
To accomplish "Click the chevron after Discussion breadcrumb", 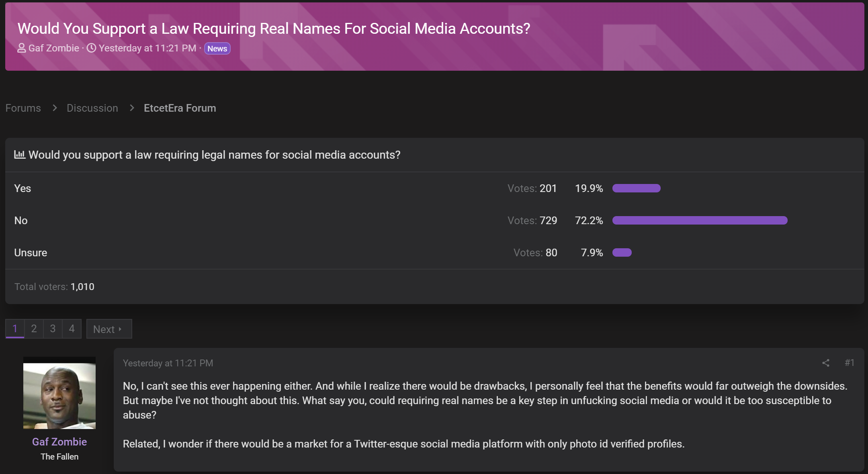I will tap(132, 108).
